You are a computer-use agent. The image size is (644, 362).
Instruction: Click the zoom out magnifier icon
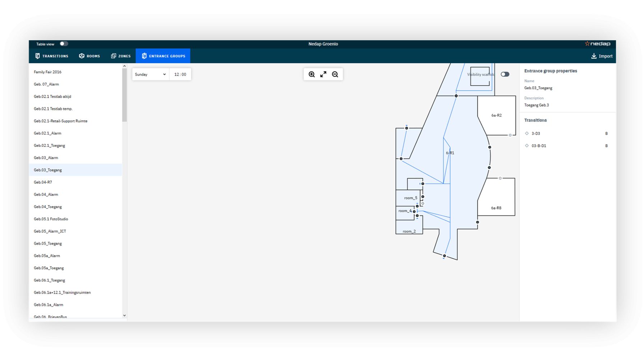coord(335,74)
